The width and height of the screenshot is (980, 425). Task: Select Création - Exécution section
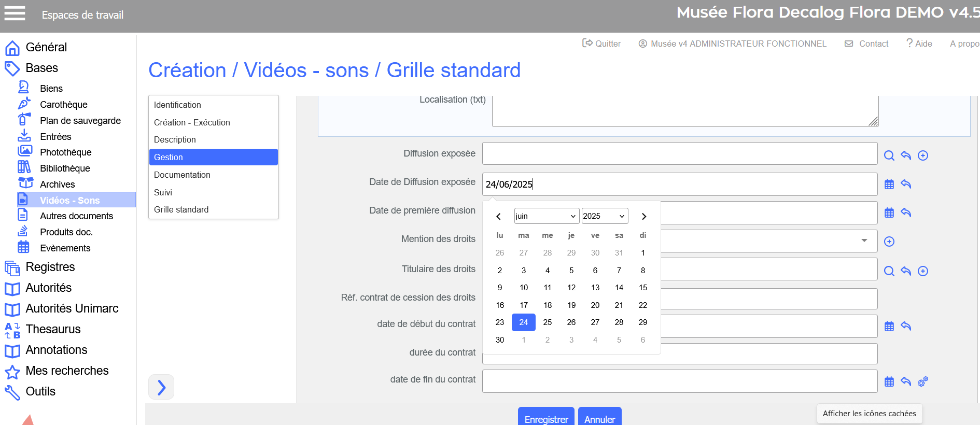[192, 122]
